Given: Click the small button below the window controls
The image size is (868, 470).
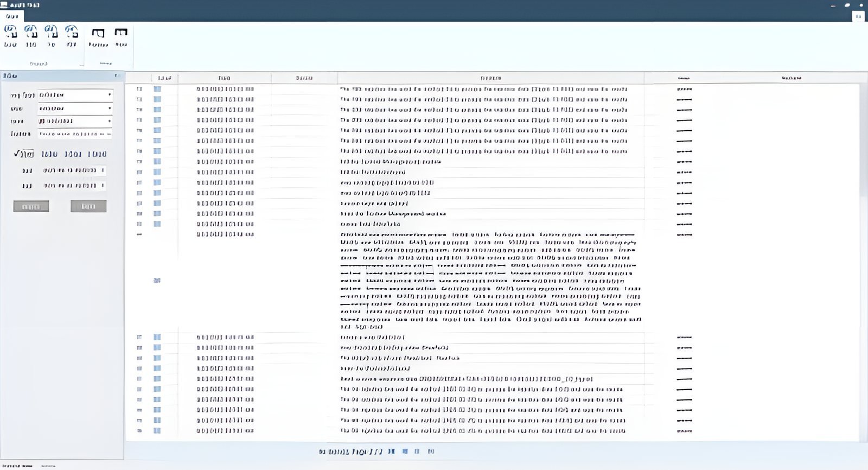Looking at the screenshot, I should click(858, 16).
